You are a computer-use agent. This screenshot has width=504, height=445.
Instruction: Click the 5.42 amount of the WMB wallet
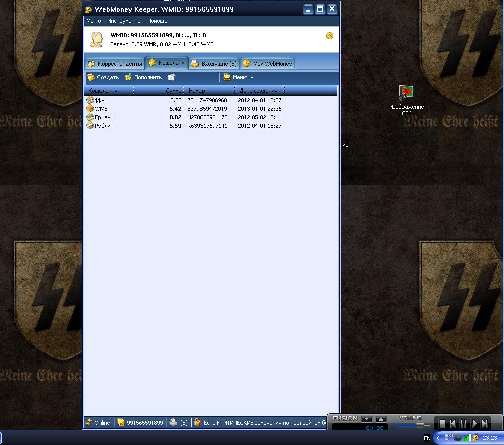click(175, 109)
